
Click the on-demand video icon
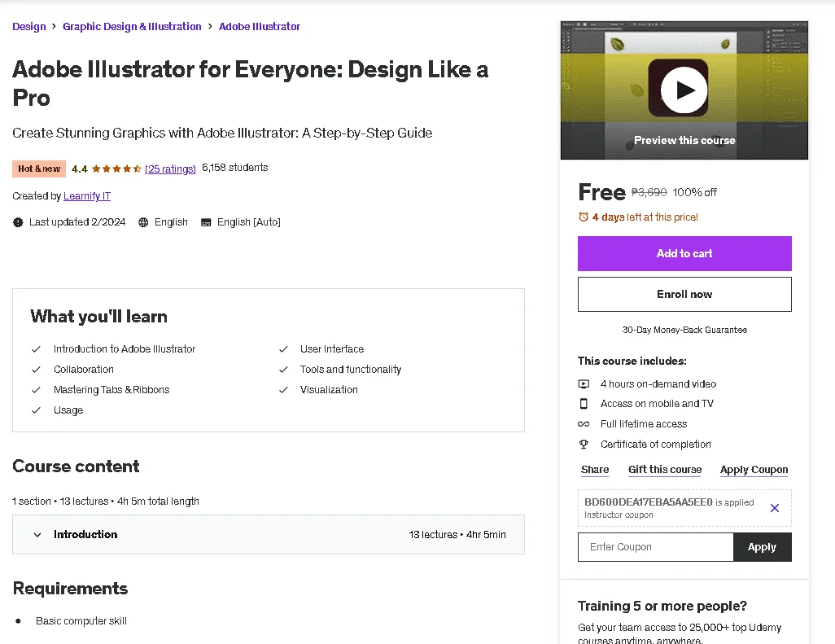tap(584, 384)
